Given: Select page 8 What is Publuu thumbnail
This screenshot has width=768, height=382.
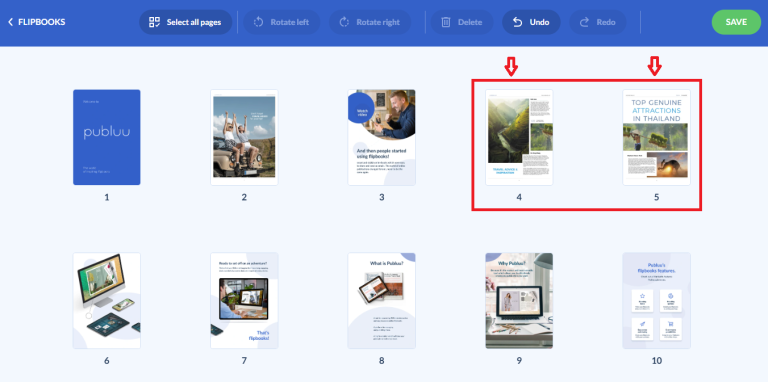Looking at the screenshot, I should (382, 300).
